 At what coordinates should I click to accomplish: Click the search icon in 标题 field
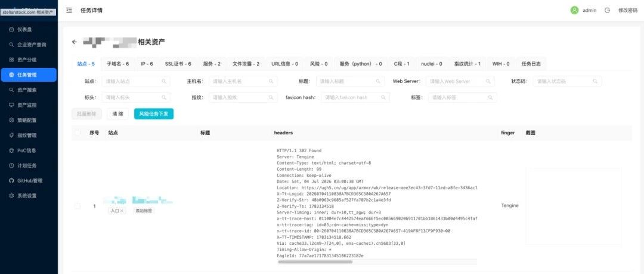pyautogui.click(x=378, y=81)
